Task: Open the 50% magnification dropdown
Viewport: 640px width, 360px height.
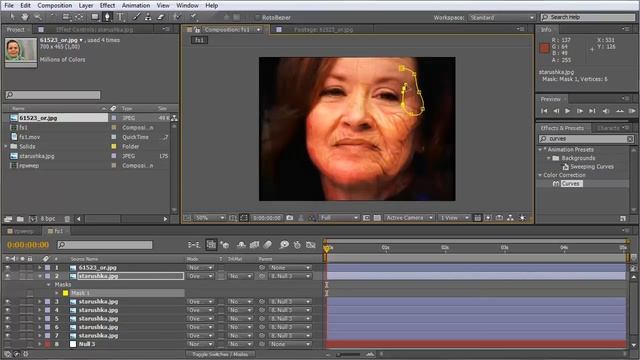Action: [209, 218]
